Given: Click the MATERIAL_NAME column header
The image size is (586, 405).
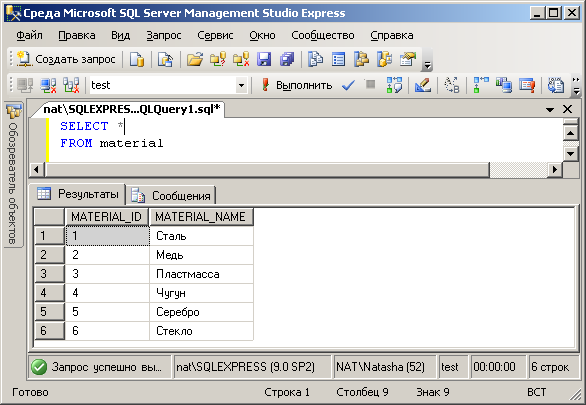Looking at the screenshot, I should pyautogui.click(x=201, y=217).
